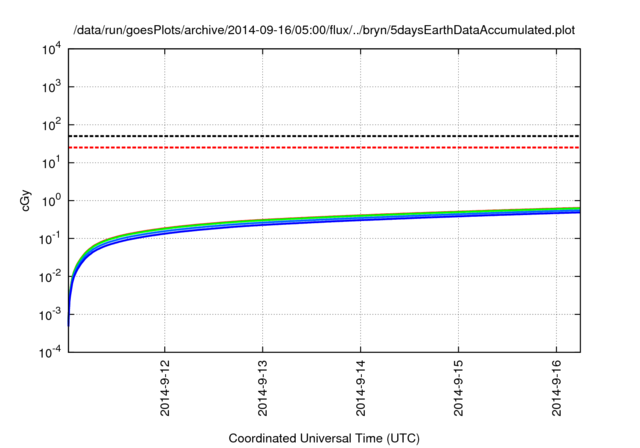The height and width of the screenshot is (448, 640).
Task: Click the cGy y-axis label
Action: [25, 200]
